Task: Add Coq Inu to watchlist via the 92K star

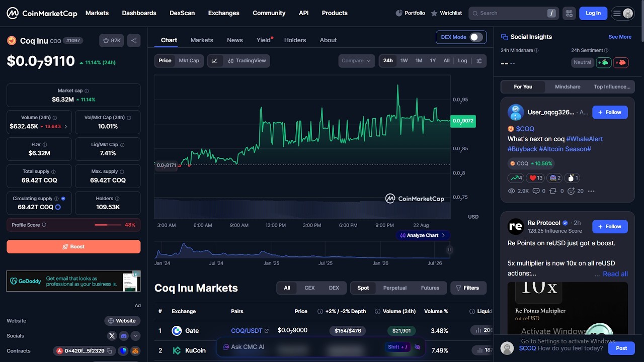Action: [111, 40]
